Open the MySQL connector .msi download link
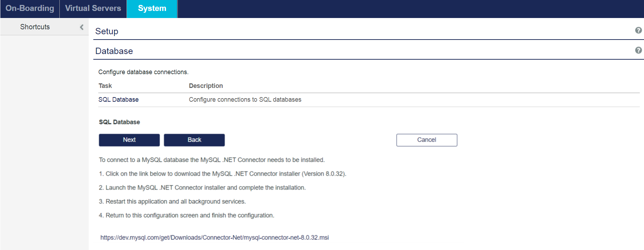Viewport: 644px width, 250px height. coord(214,238)
